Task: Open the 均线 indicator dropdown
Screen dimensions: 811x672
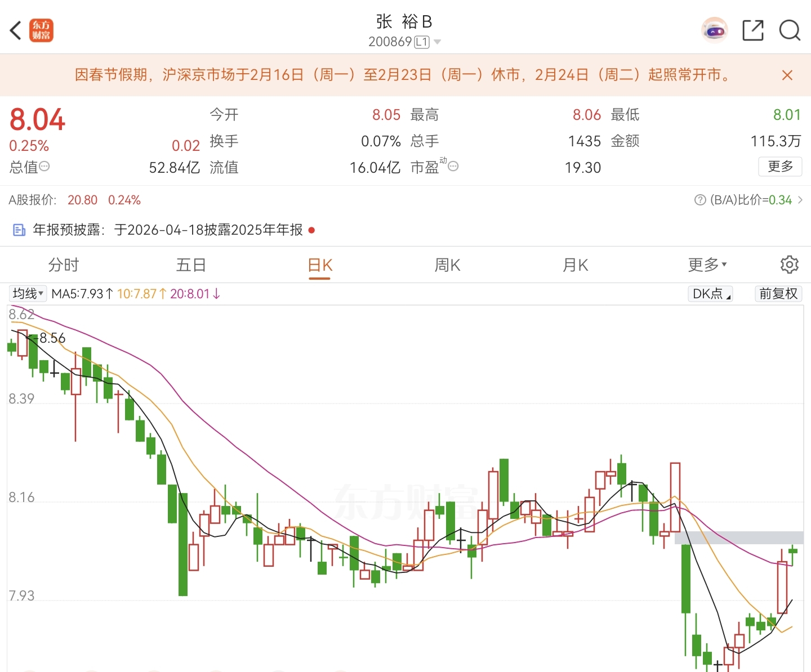Action: (28, 293)
